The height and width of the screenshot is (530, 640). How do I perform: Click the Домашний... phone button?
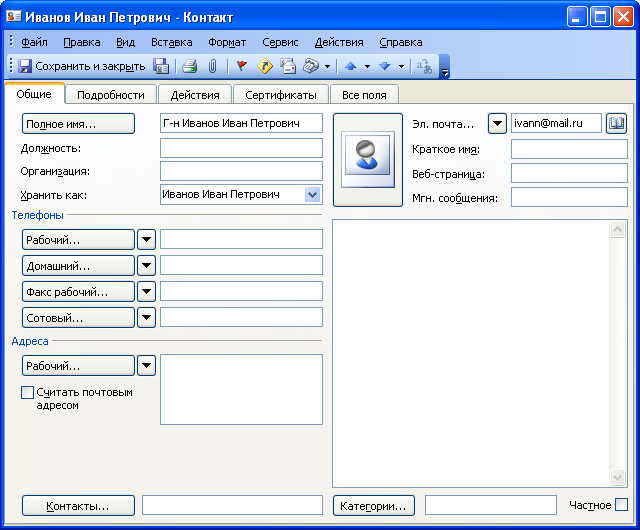pos(78,266)
